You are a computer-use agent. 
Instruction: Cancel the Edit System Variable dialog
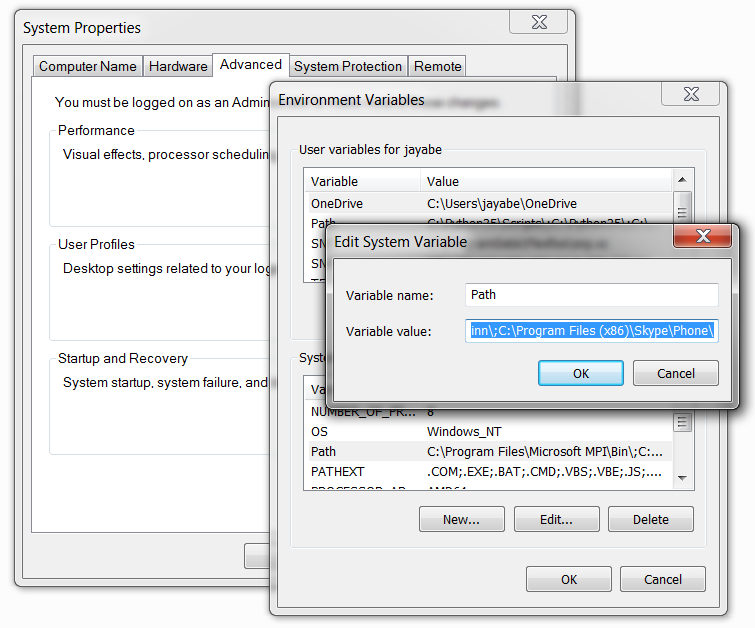[676, 373]
